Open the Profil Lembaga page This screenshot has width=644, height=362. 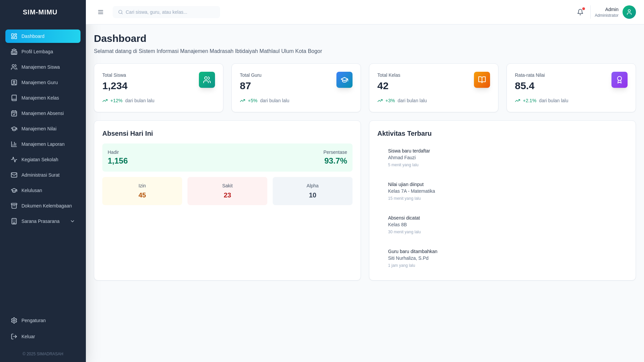[x=37, y=52]
